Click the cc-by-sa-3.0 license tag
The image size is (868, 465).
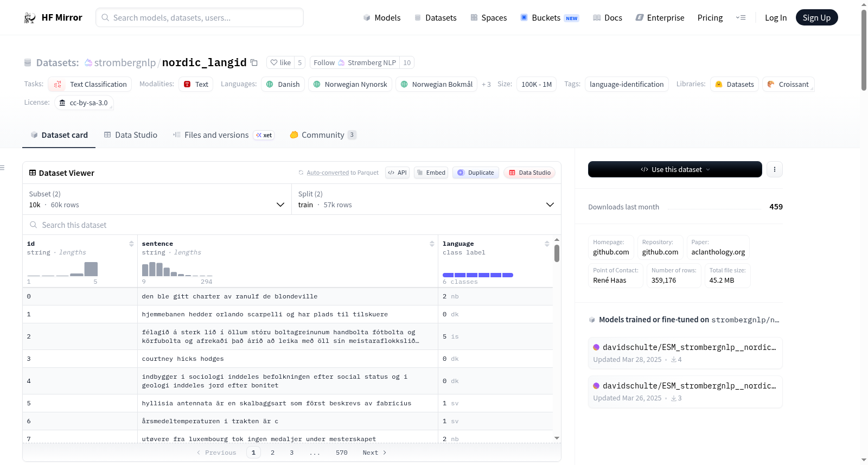click(x=84, y=103)
